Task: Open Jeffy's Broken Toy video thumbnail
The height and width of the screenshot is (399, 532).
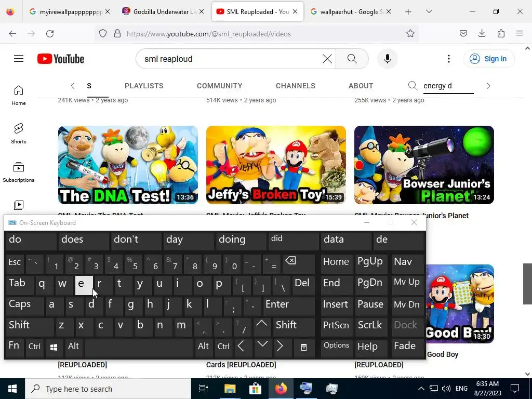Action: tap(276, 165)
